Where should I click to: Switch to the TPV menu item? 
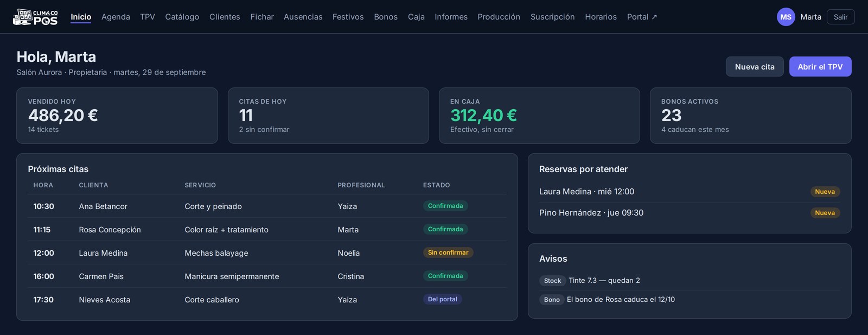point(148,17)
